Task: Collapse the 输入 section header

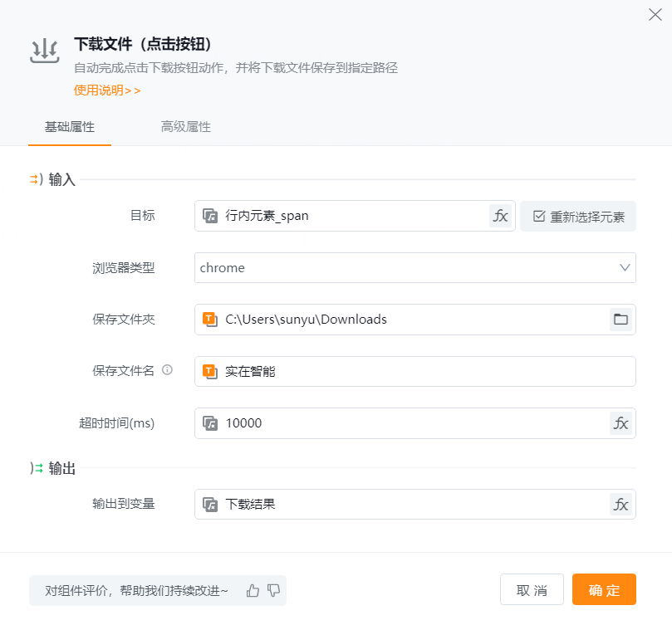Action: 53,180
